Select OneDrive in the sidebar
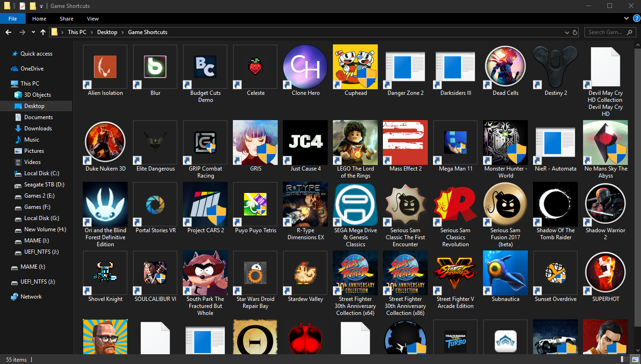641x364 pixels. 32,69
